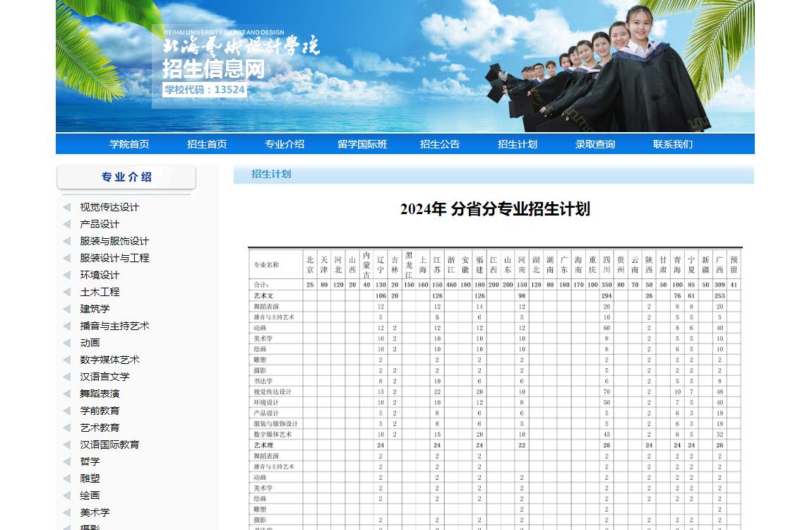Screen dimensions: 812x530
Task: Click the arrow icon beside 学前教育
Action: [x=67, y=411]
